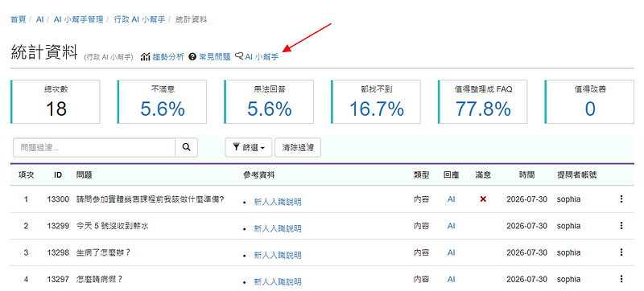Open the 趨勢分析 trend chart icon
This screenshot has width=644, height=291.
coord(145,57)
